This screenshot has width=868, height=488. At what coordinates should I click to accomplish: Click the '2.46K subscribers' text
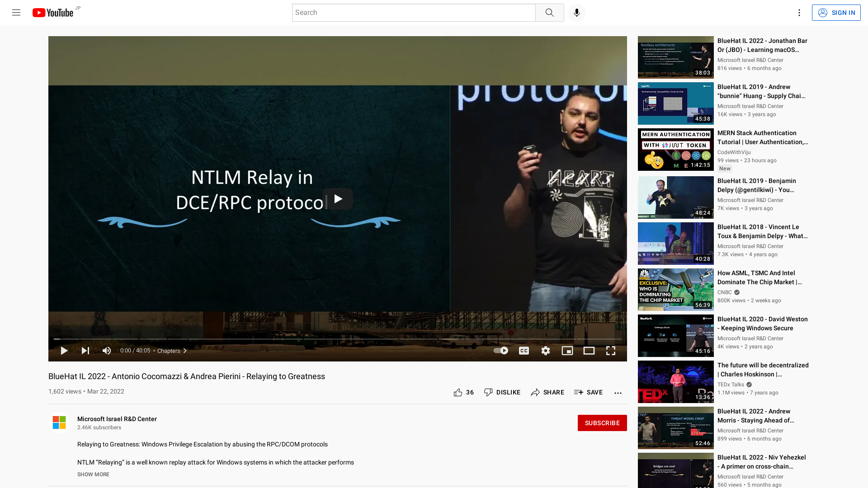click(99, 427)
